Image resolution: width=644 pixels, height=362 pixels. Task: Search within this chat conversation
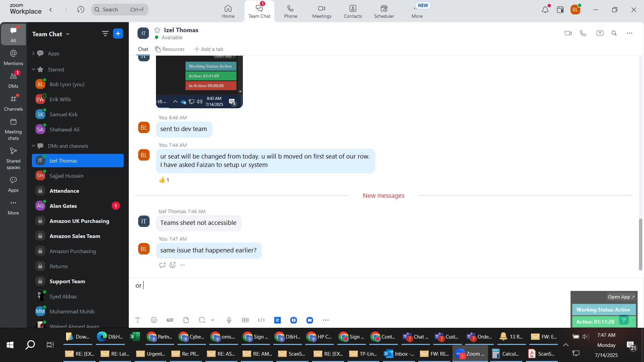(614, 33)
